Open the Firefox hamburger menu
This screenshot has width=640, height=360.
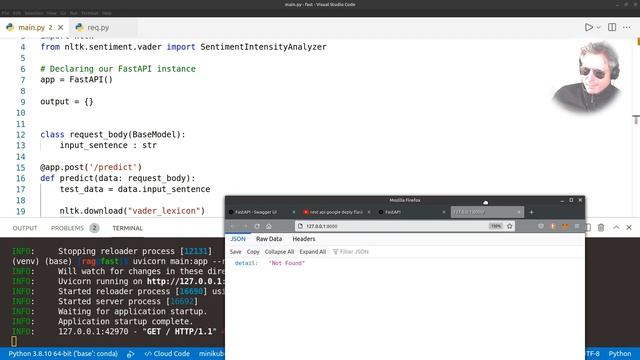pos(577,226)
